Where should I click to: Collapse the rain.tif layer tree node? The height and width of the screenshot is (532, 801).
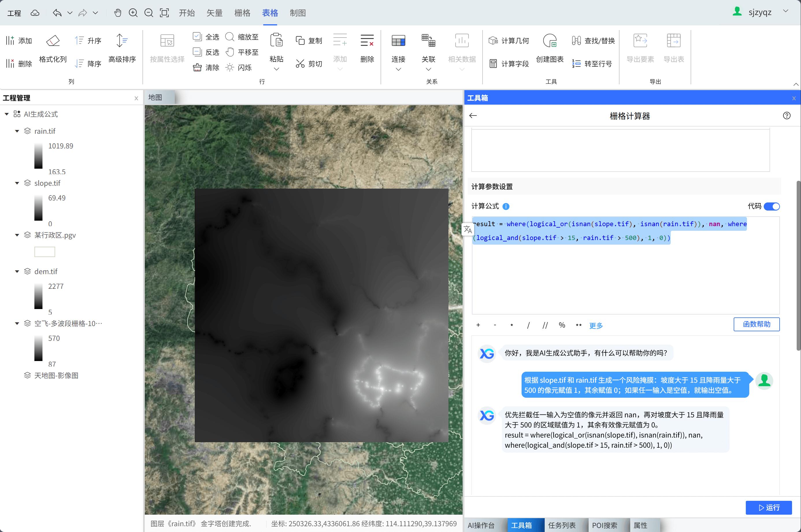(x=17, y=131)
